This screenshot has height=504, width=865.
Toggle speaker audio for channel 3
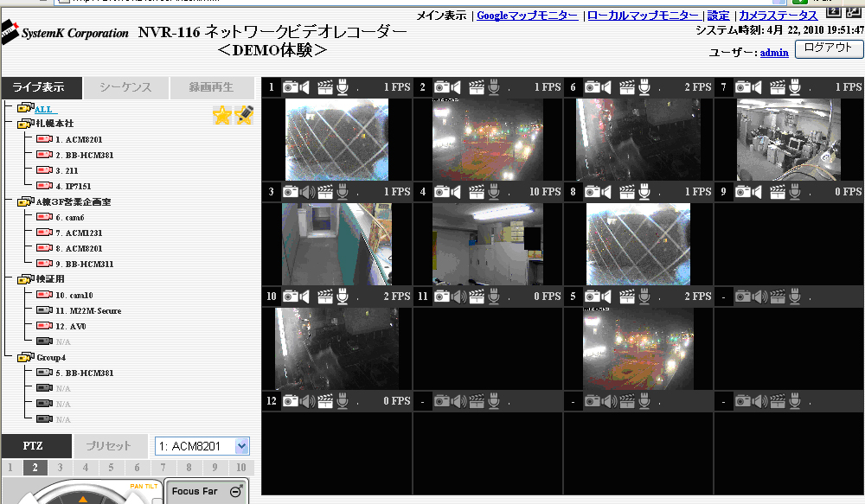point(308,192)
